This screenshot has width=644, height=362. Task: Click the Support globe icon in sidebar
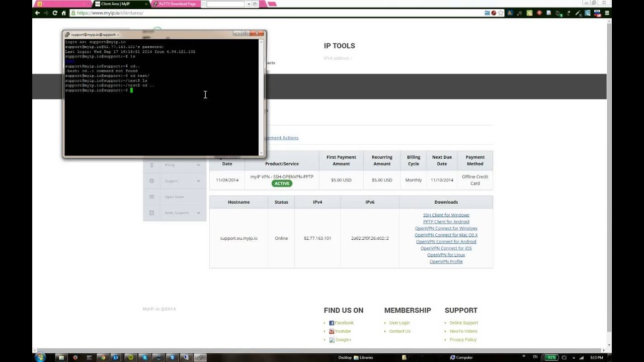coord(151,181)
